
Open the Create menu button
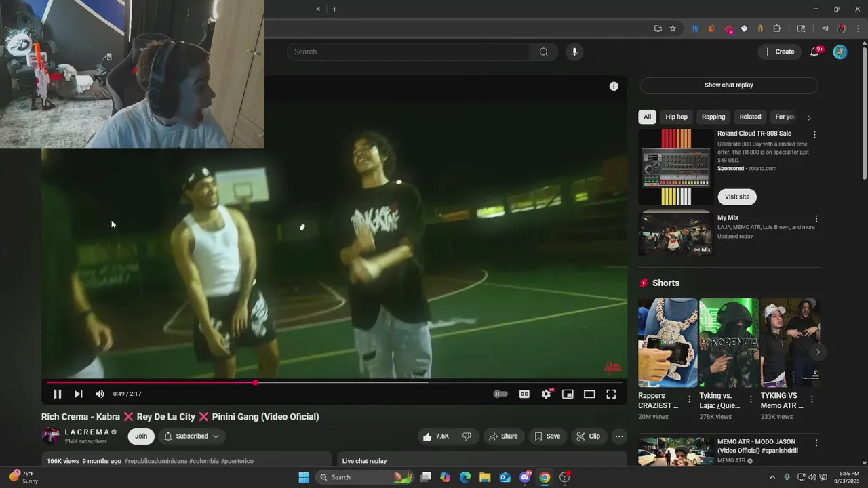pyautogui.click(x=779, y=52)
